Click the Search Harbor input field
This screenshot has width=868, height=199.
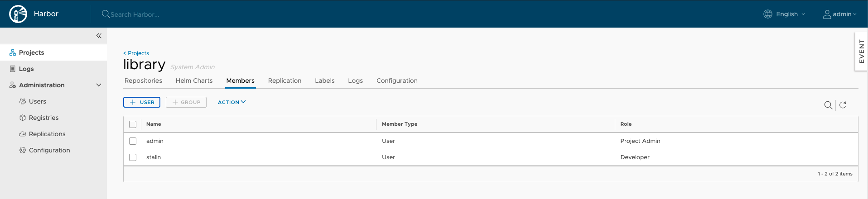click(x=181, y=14)
